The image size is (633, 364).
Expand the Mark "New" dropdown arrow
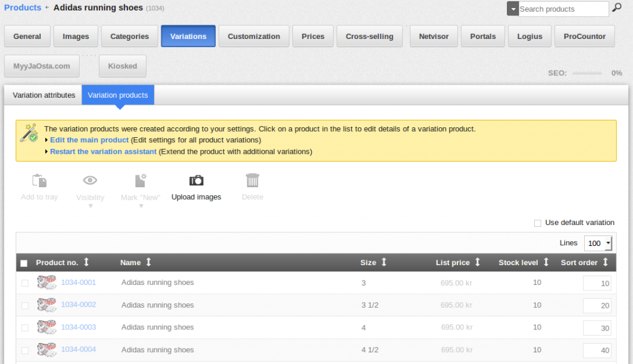tap(141, 206)
